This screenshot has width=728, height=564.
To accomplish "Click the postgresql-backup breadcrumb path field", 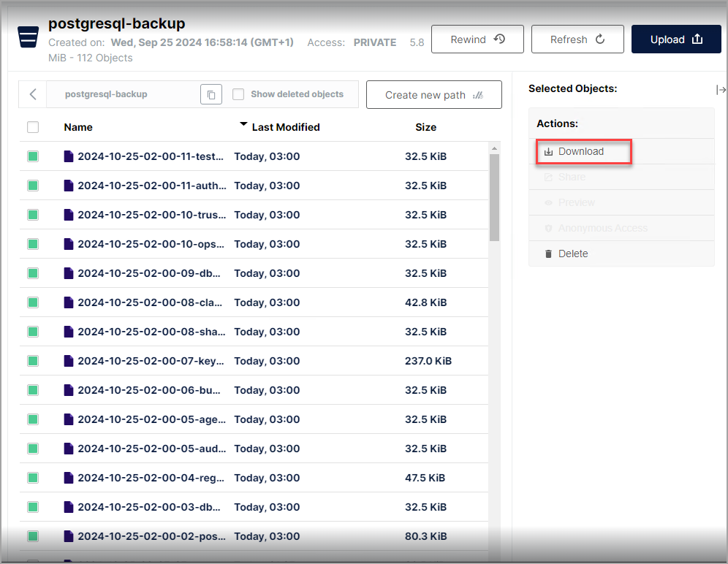I will [x=107, y=94].
